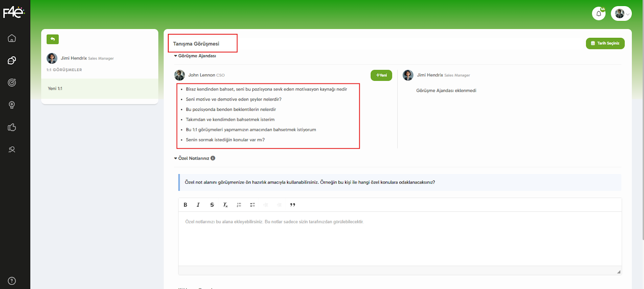Open the people search sidebar icon
The width and height of the screenshot is (644, 289).
tap(12, 150)
